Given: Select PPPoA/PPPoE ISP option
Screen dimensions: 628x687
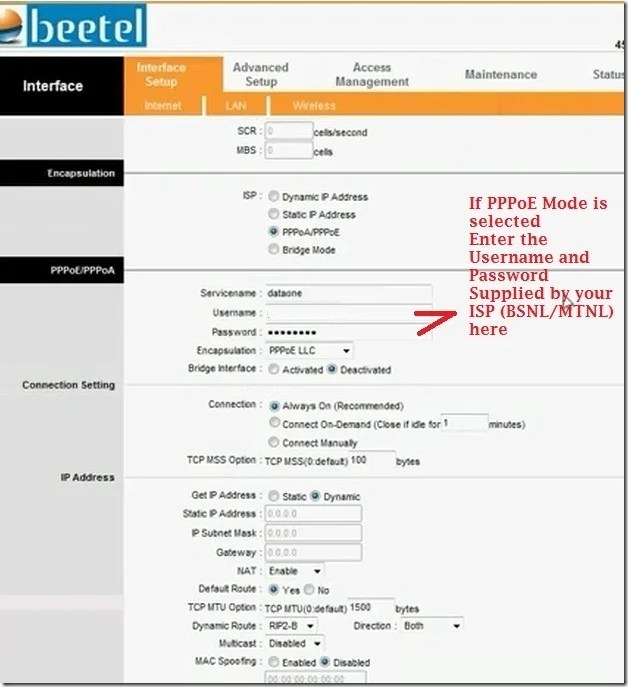Looking at the screenshot, I should [273, 231].
